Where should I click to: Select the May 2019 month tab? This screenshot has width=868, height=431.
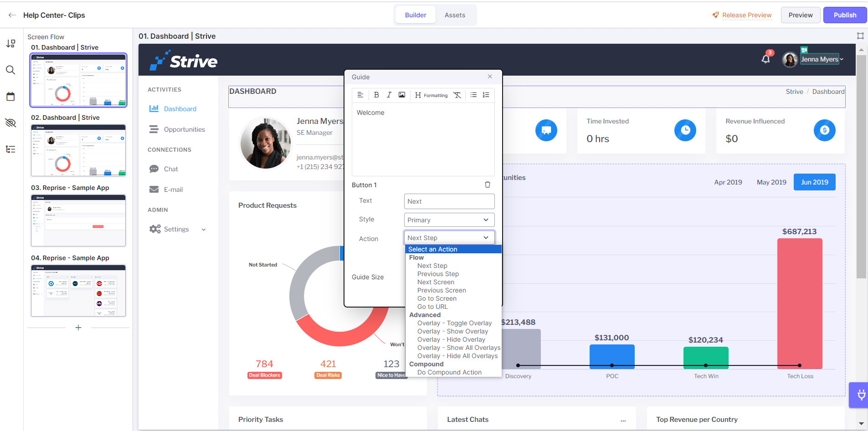point(771,182)
